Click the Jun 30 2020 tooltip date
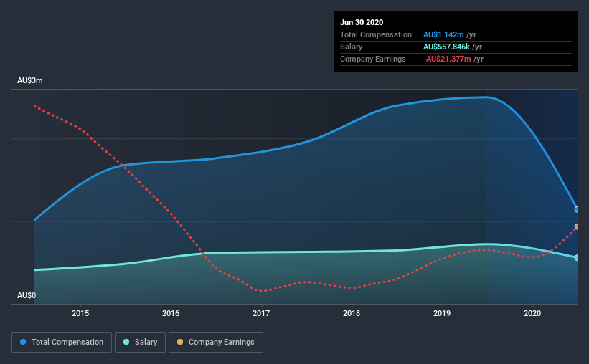 point(362,22)
